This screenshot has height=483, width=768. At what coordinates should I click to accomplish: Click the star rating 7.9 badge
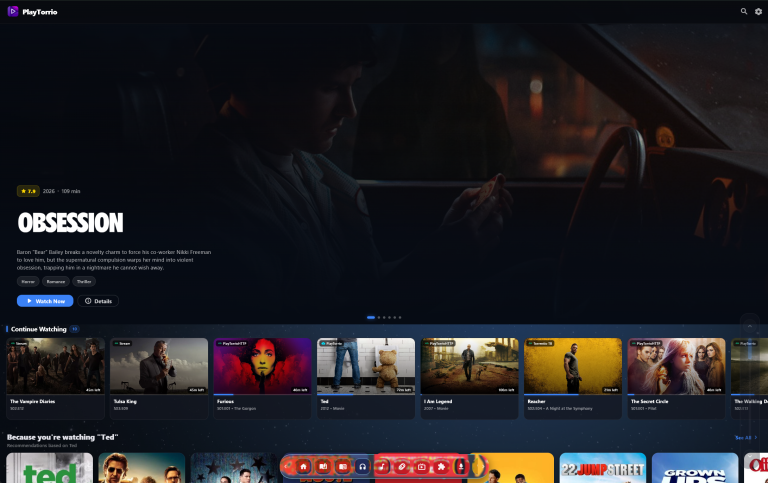28,191
